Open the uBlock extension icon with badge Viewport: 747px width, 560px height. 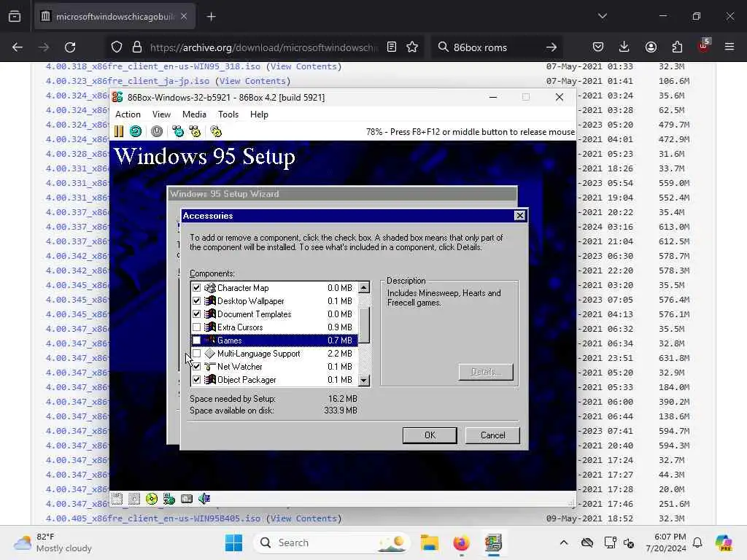click(704, 46)
